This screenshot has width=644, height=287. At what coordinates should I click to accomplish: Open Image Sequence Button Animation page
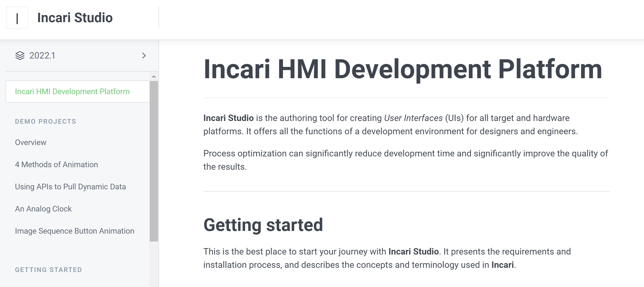coord(75,231)
